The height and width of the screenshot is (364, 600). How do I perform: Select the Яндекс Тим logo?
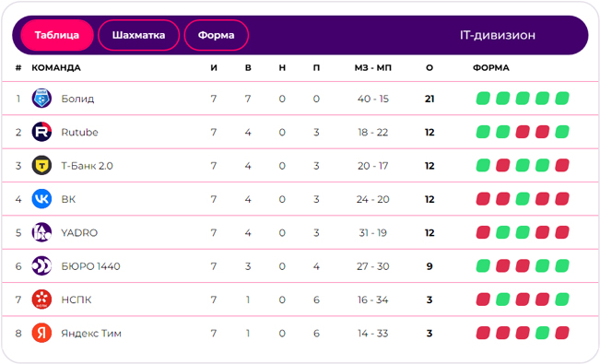click(x=41, y=333)
